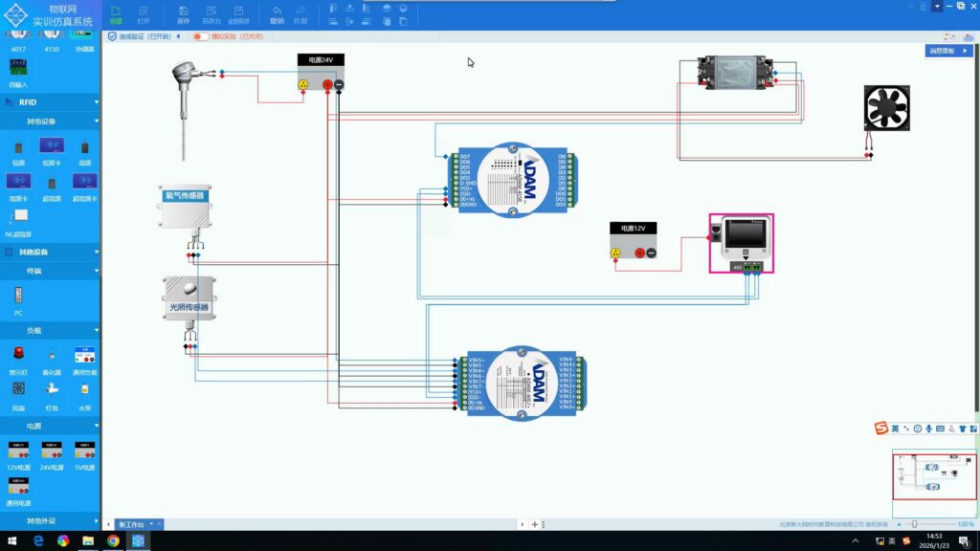
Task: Pick the 24V电源 power supply component
Action: point(51,452)
